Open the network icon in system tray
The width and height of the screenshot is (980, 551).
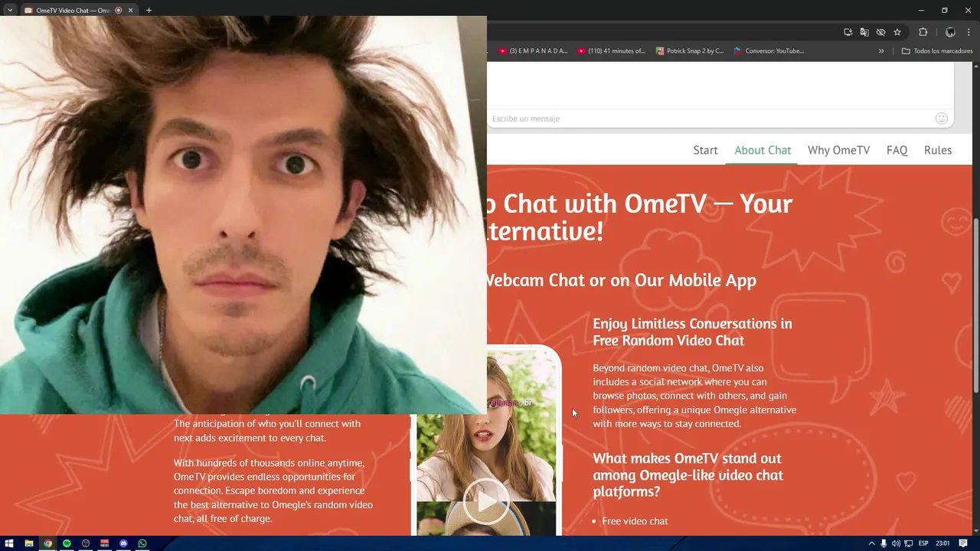pyautogui.click(x=908, y=543)
